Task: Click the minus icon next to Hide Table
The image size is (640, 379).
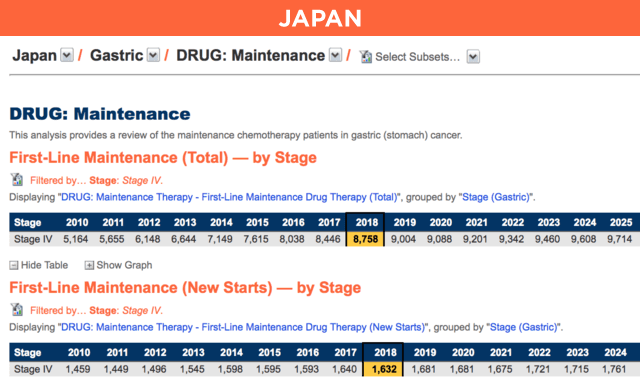Action: point(13,266)
